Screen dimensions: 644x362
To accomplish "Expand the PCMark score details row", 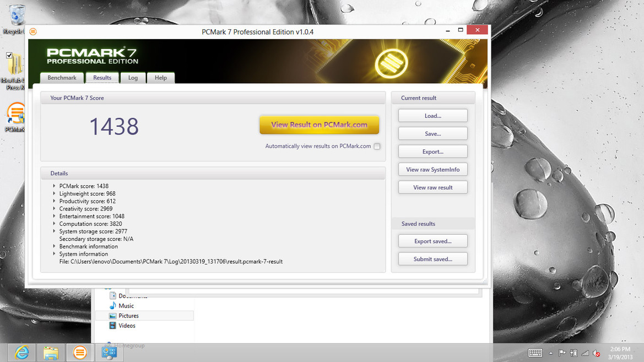I will coord(54,186).
